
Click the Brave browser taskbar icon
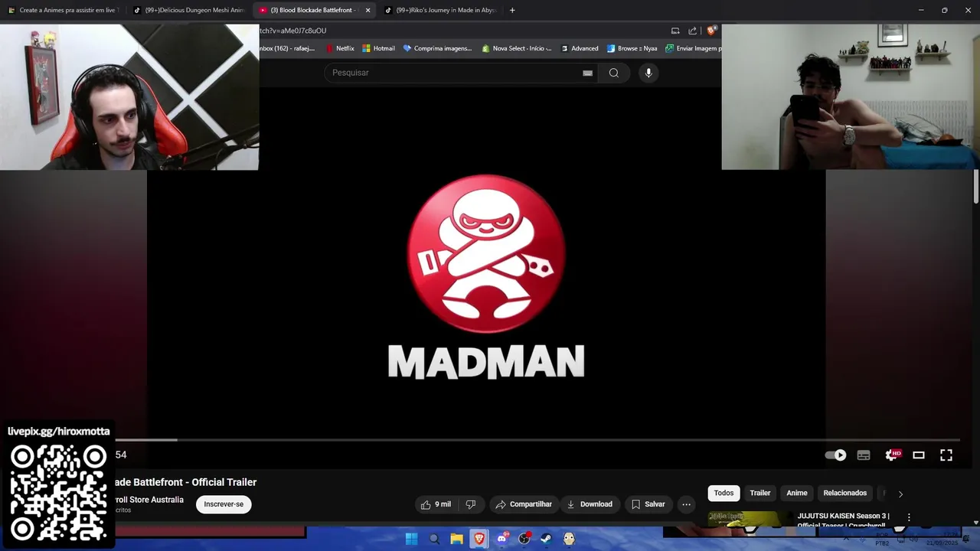click(479, 539)
